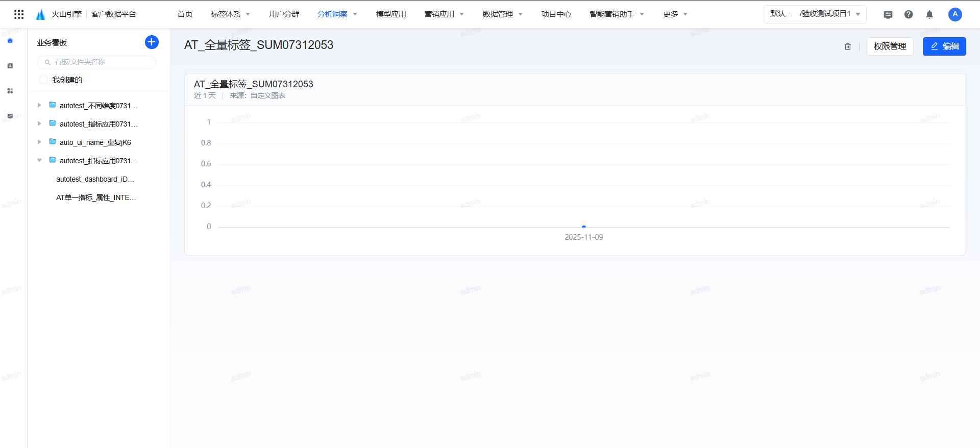This screenshot has height=448, width=980.
Task: Toggle the 我创建的 checkbox
Action: point(44,80)
